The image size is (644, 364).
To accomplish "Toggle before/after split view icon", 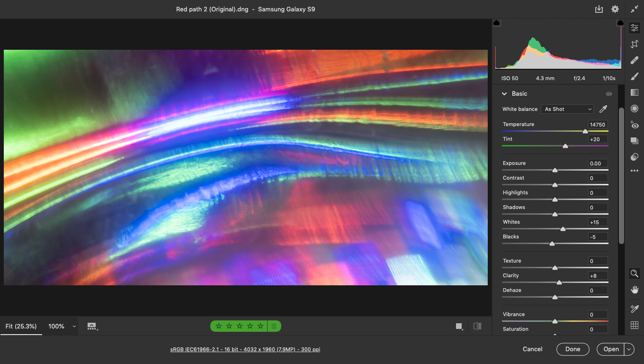I will [477, 326].
